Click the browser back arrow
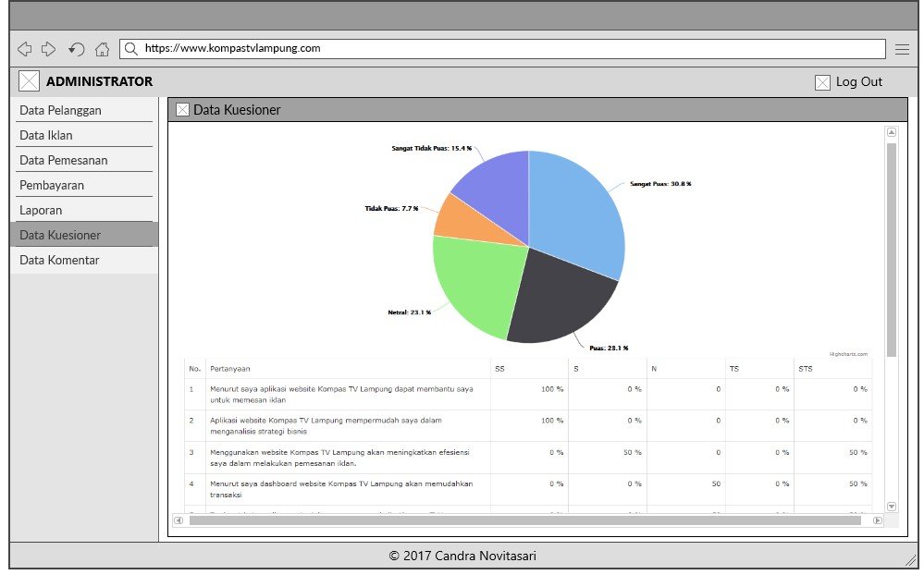This screenshot has width=924, height=575. pos(25,49)
